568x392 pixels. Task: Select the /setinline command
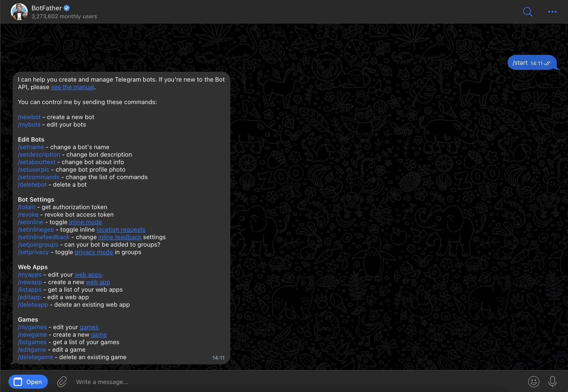[x=30, y=222]
